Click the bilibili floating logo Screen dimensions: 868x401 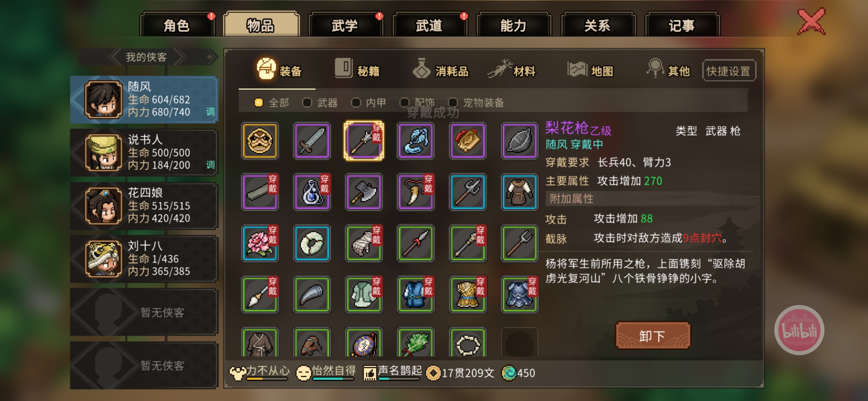click(x=799, y=330)
